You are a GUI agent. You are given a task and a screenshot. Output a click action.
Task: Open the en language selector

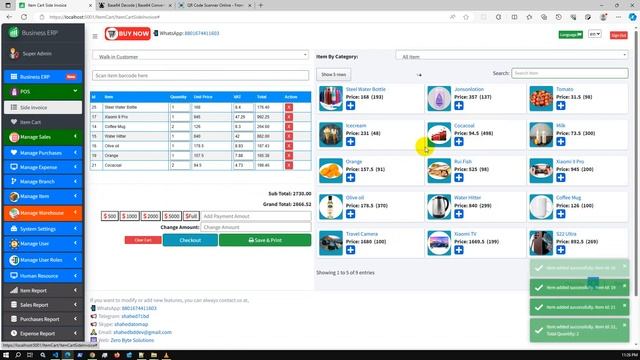click(595, 34)
